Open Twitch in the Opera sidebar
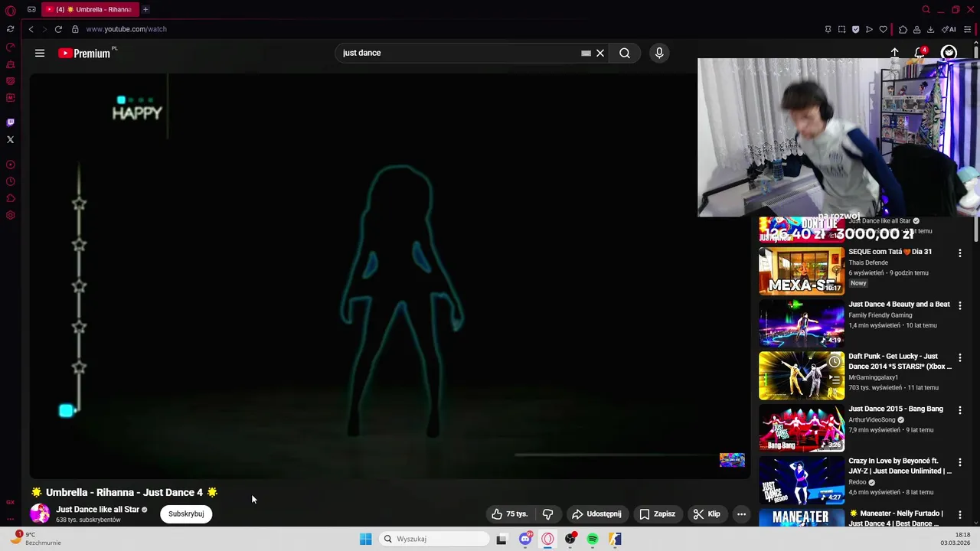The height and width of the screenshot is (551, 980). 10,122
